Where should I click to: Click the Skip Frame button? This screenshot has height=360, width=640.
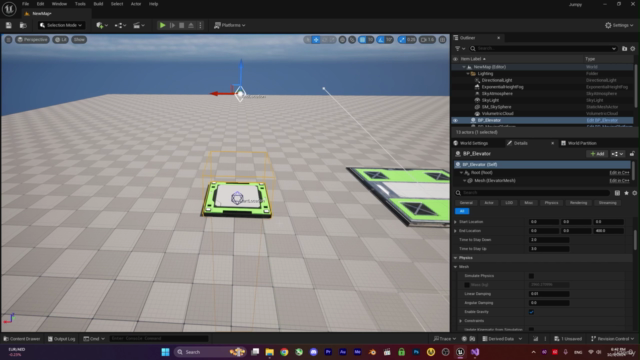172,25
